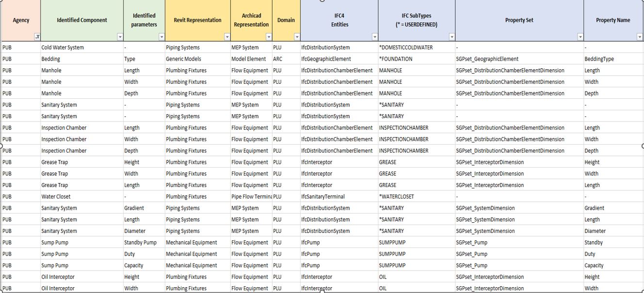Open Identified Component filter dropdown arrow
Viewport: 644px width, 293px height.
(120, 37)
